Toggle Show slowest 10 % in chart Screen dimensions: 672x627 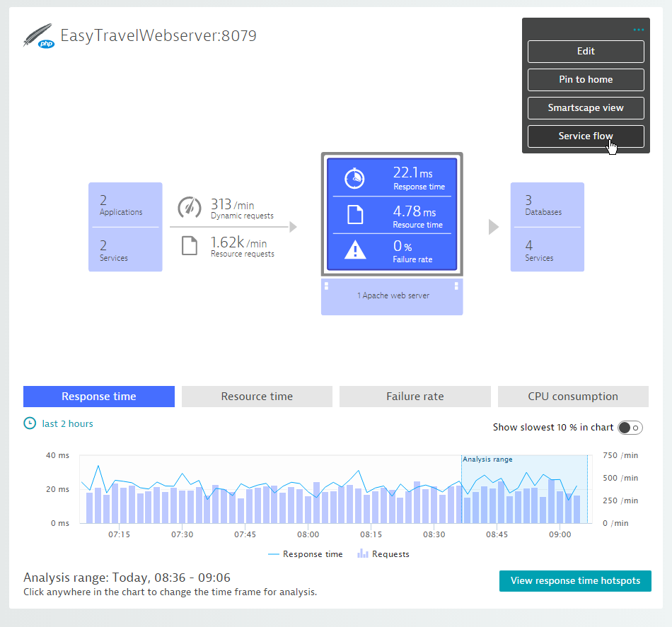(x=630, y=428)
